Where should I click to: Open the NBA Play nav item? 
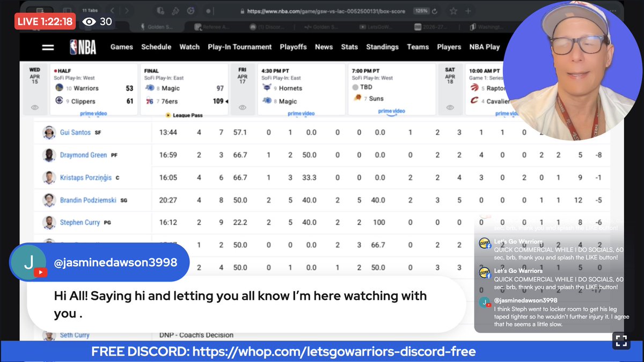[x=485, y=47]
